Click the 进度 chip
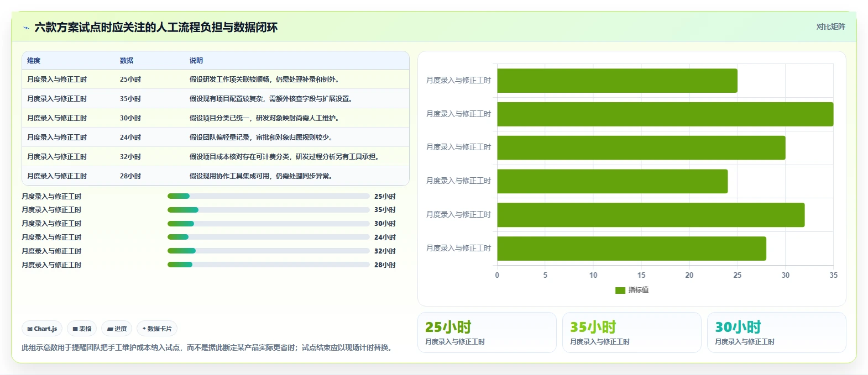The height and width of the screenshot is (375, 868). [117, 329]
